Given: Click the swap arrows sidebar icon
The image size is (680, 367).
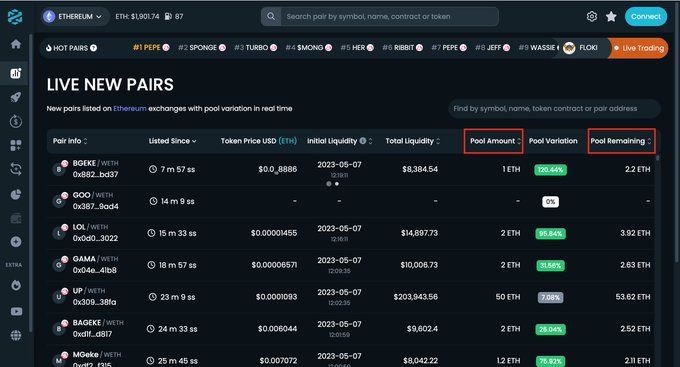Looking at the screenshot, I should coord(16,169).
